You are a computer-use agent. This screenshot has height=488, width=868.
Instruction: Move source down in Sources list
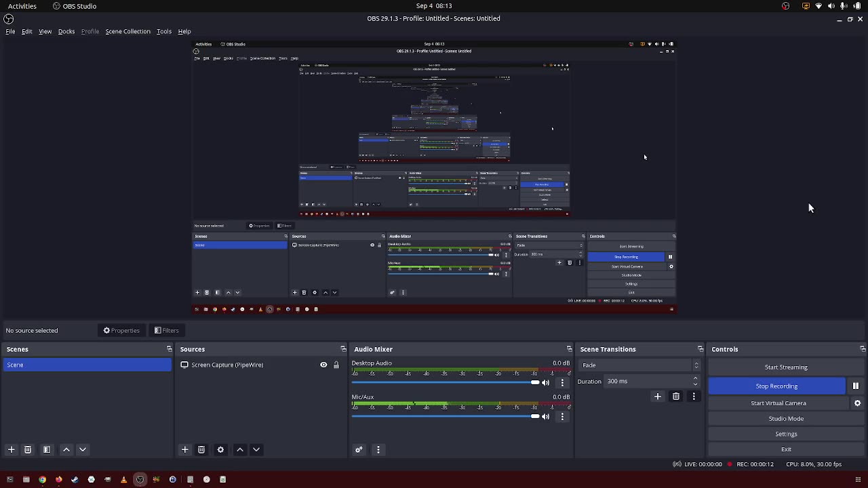pos(256,449)
